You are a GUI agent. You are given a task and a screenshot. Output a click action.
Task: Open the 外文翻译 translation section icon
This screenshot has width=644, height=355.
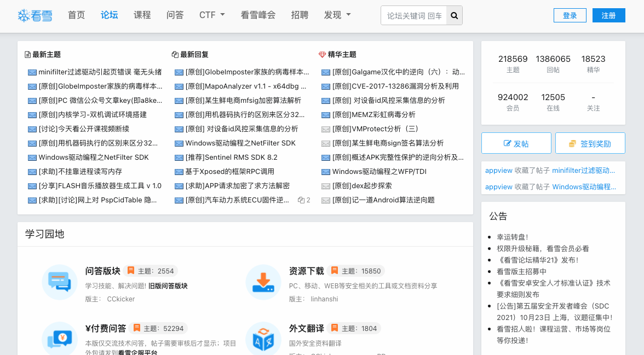[x=263, y=339]
